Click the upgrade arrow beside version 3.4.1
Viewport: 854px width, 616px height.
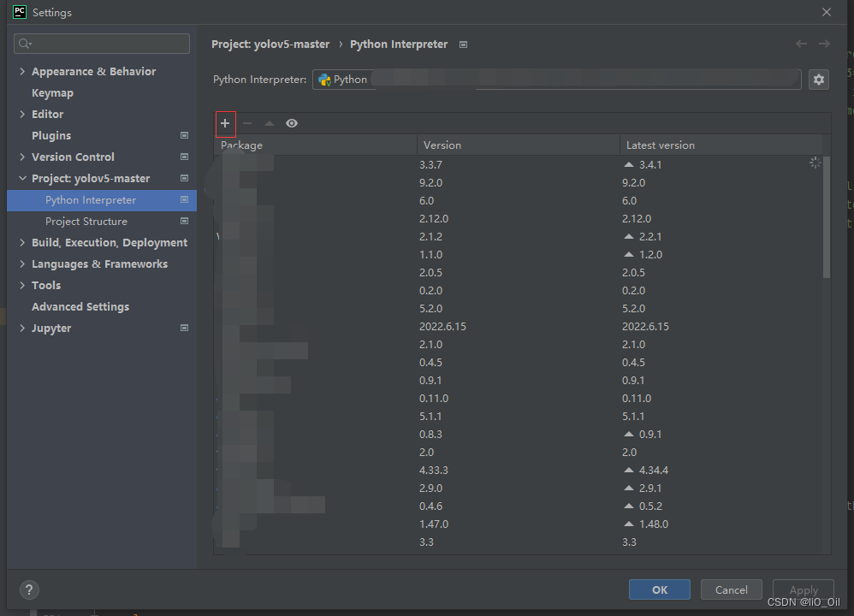pyautogui.click(x=628, y=164)
